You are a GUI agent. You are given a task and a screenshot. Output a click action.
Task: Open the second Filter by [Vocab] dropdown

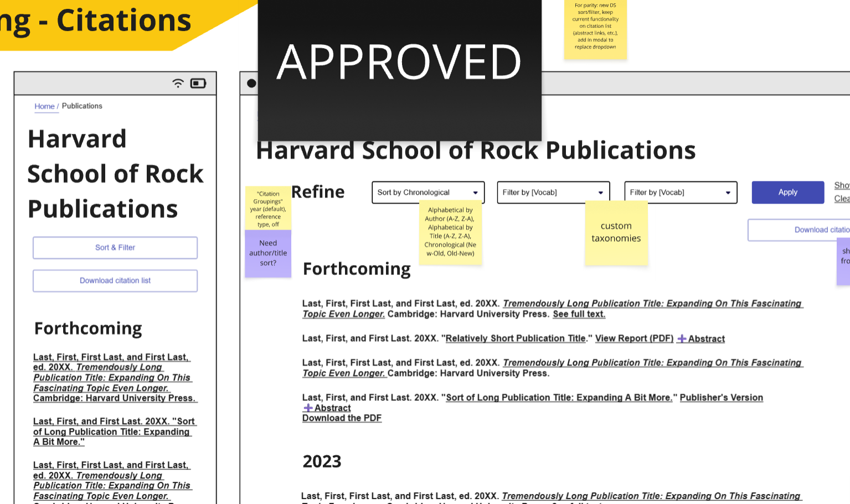(x=681, y=193)
